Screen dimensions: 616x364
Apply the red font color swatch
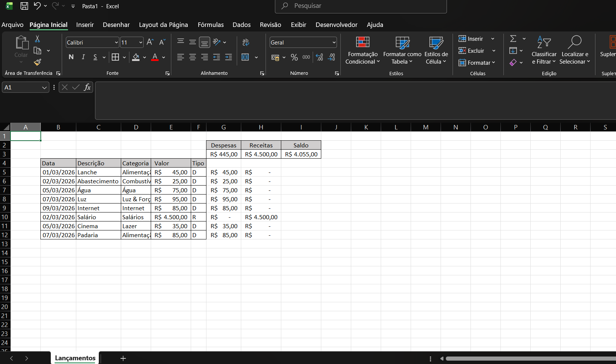[155, 57]
